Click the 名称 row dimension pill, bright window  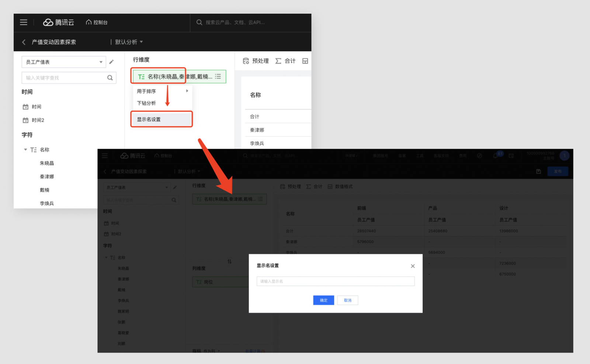[x=179, y=77]
